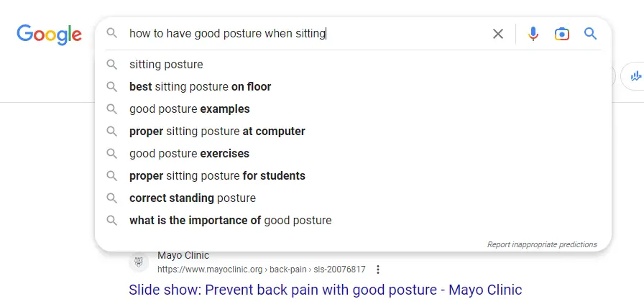Clear the search text with the X icon

(498, 34)
